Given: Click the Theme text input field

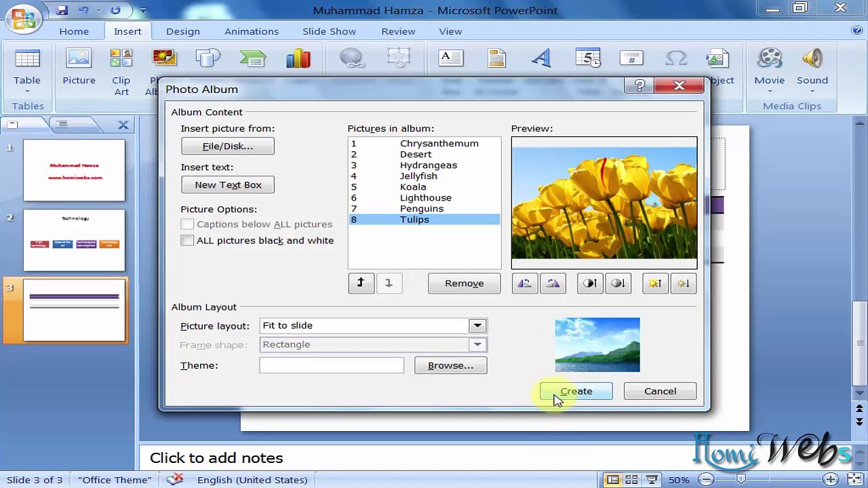Looking at the screenshot, I should pyautogui.click(x=332, y=365).
